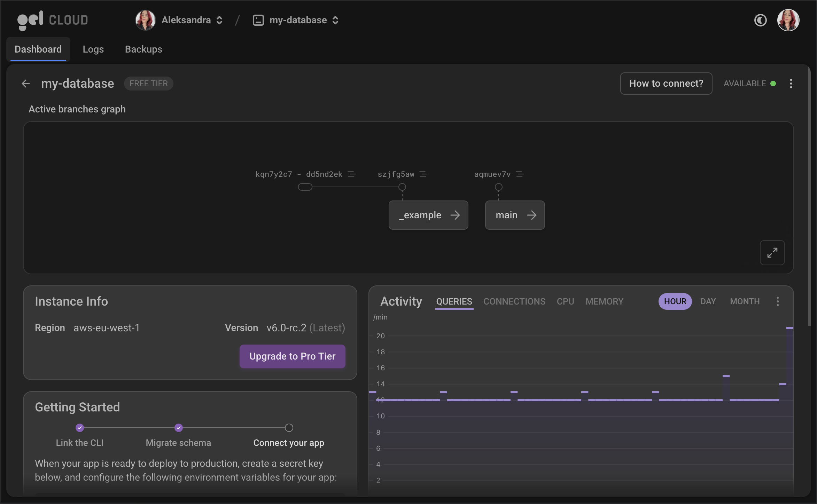
Task: Switch to the Logs tab
Action: (93, 49)
